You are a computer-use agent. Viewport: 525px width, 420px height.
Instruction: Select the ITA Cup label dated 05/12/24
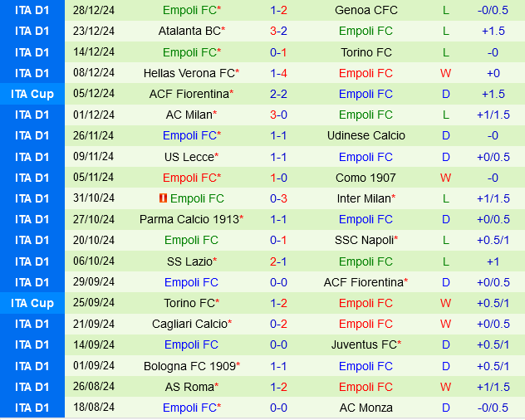[x=32, y=94]
